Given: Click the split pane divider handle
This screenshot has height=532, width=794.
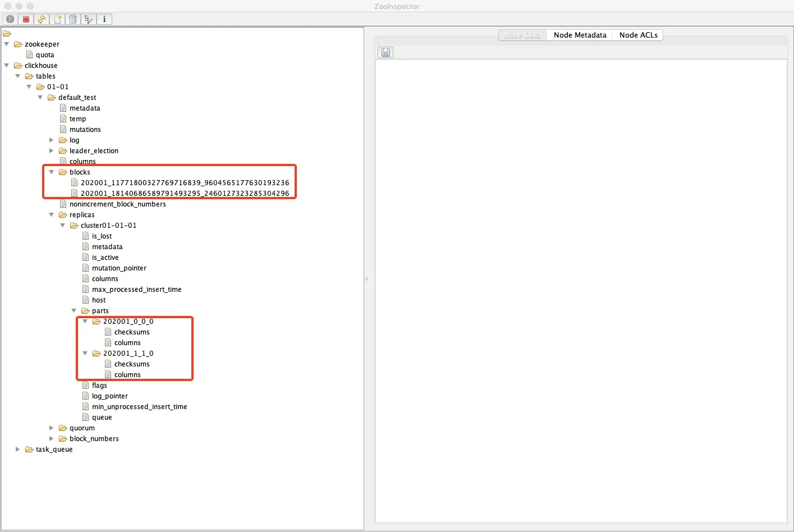Looking at the screenshot, I should coord(366,279).
